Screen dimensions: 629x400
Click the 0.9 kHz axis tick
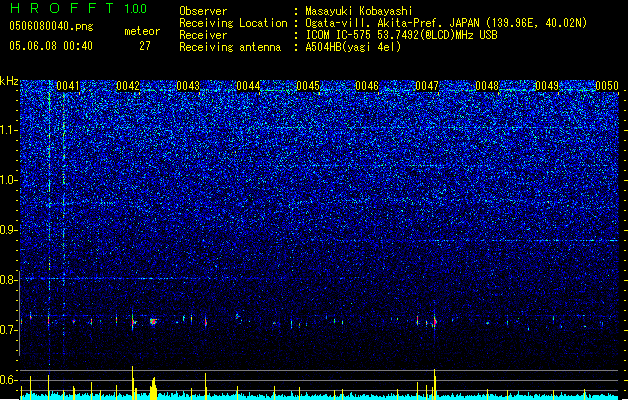click(x=9, y=230)
